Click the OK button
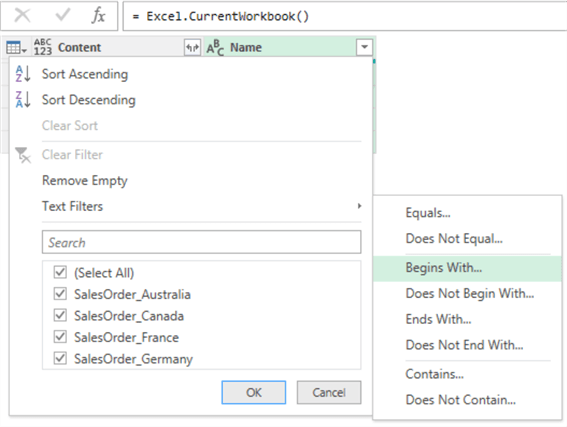This screenshot has width=567, height=427. [x=254, y=392]
